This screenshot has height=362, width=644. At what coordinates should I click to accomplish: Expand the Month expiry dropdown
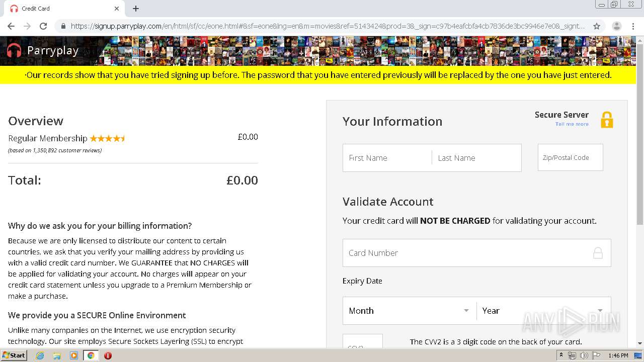point(409,311)
